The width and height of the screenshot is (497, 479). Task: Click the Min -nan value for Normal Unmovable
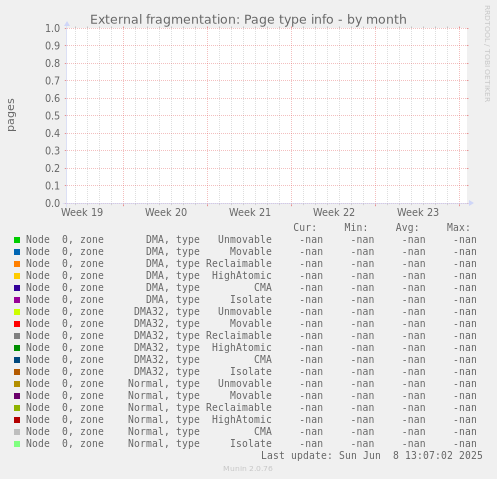pyautogui.click(x=362, y=384)
